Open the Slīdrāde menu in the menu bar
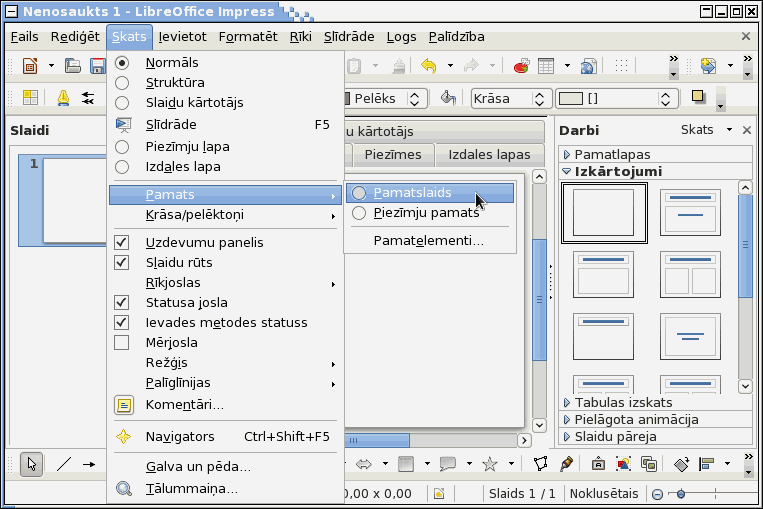 coord(349,37)
